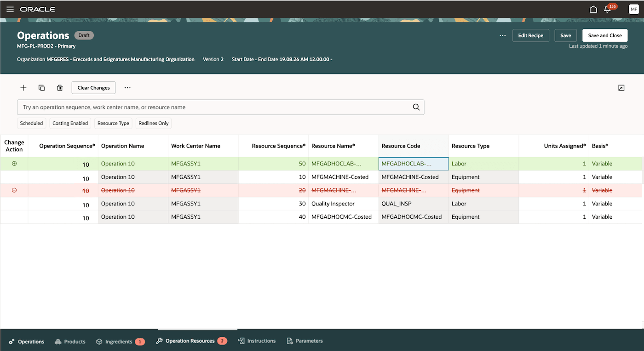Image resolution: width=644 pixels, height=351 pixels.
Task: Click the Resource Code column header
Action: (414, 146)
